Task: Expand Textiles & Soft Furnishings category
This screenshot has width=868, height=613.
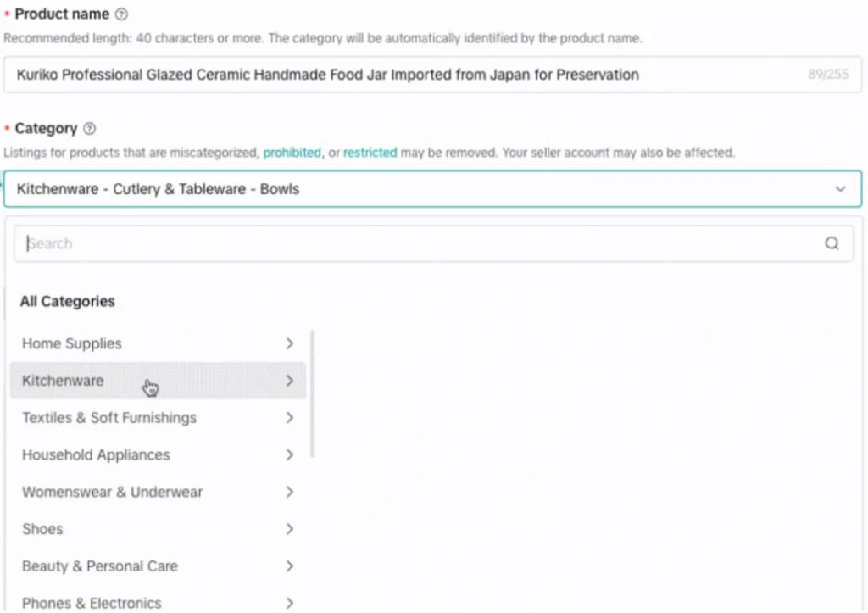Action: coord(109,418)
